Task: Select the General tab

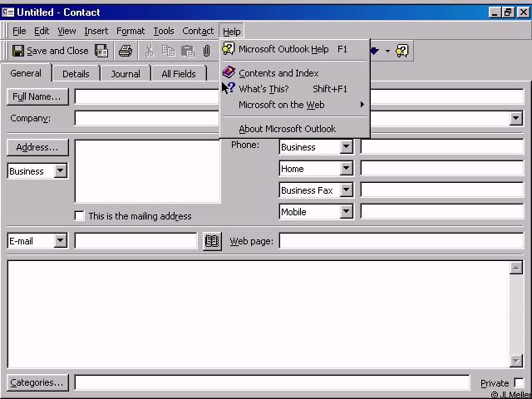Action: click(x=26, y=73)
